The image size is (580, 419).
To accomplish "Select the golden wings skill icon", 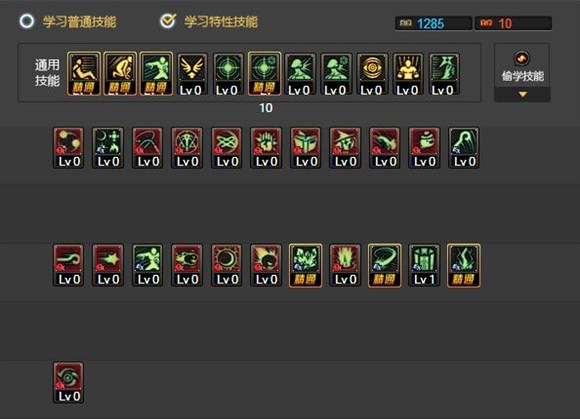I will click(x=192, y=74).
